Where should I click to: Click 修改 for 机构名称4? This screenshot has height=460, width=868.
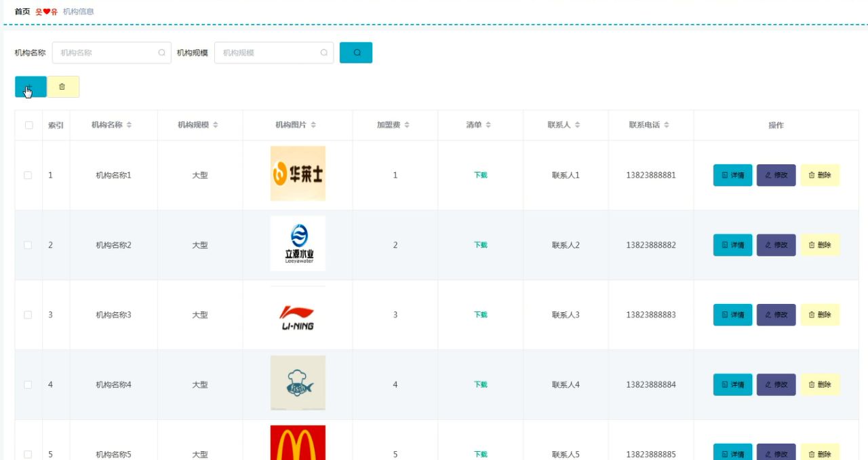tap(776, 385)
